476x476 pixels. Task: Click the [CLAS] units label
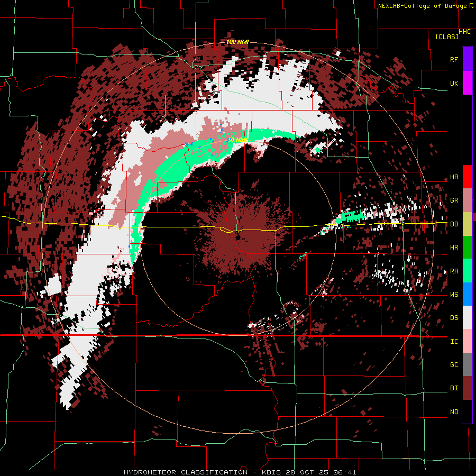(x=447, y=36)
